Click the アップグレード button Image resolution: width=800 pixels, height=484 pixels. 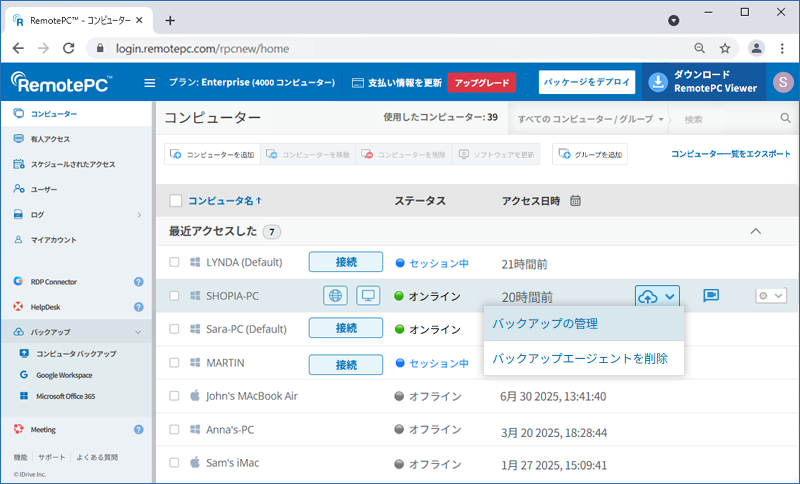[x=482, y=83]
